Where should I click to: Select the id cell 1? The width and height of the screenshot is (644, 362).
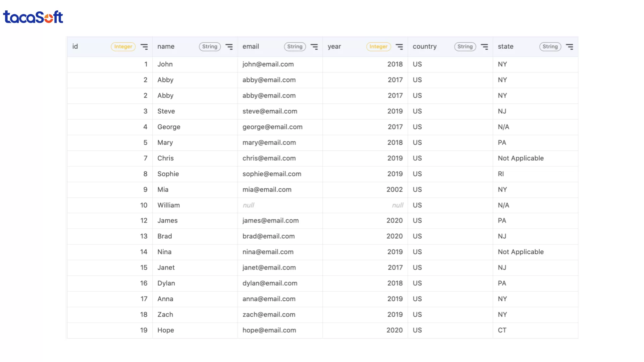(x=110, y=64)
